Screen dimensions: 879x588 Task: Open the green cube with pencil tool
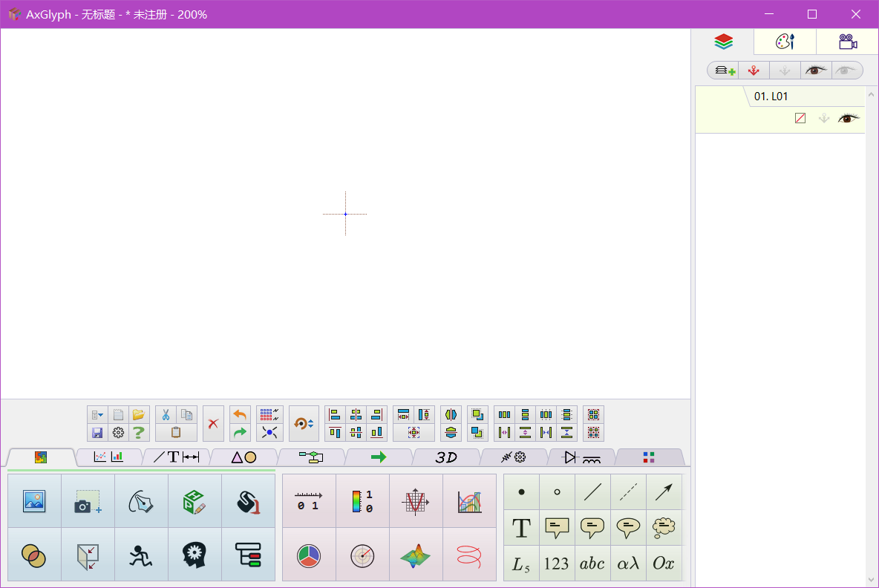click(x=195, y=501)
